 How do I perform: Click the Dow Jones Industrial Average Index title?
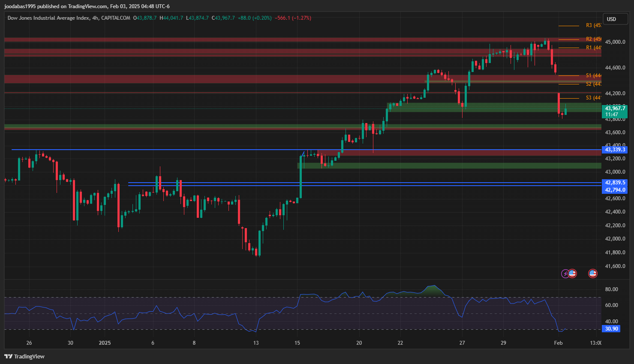48,18
